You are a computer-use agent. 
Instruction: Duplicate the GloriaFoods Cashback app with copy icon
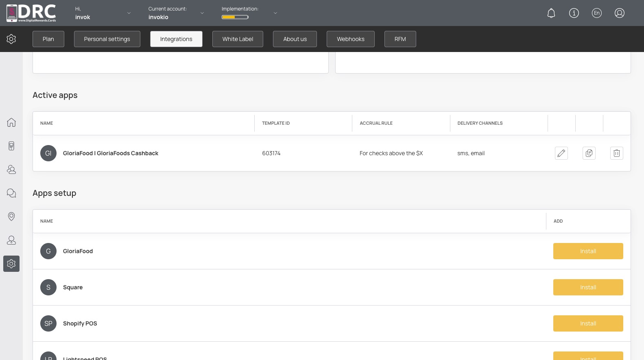point(589,153)
